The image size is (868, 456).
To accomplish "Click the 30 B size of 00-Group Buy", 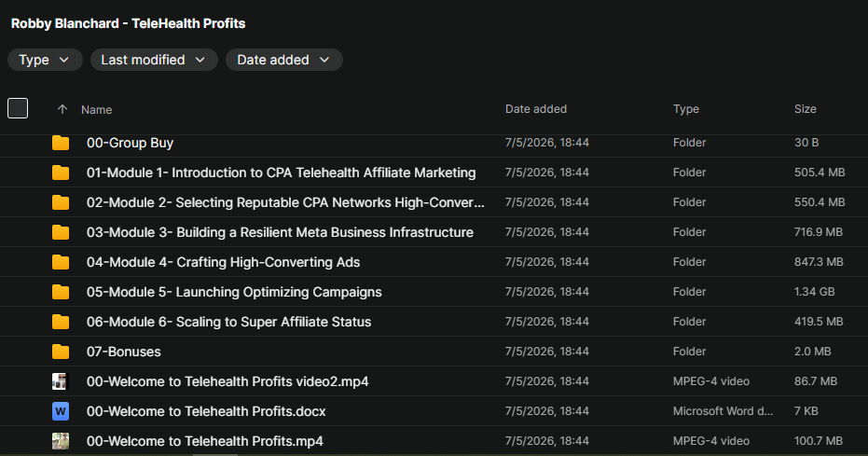I will pos(806,143).
